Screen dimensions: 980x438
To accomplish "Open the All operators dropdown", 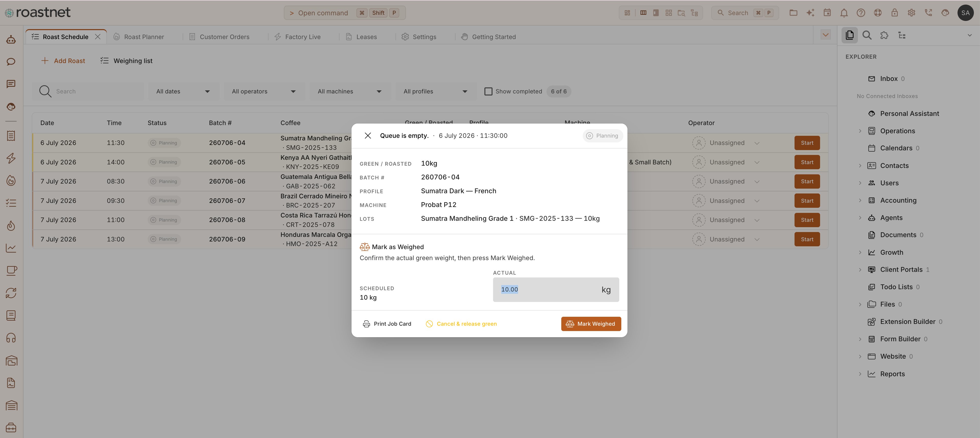I will (264, 91).
